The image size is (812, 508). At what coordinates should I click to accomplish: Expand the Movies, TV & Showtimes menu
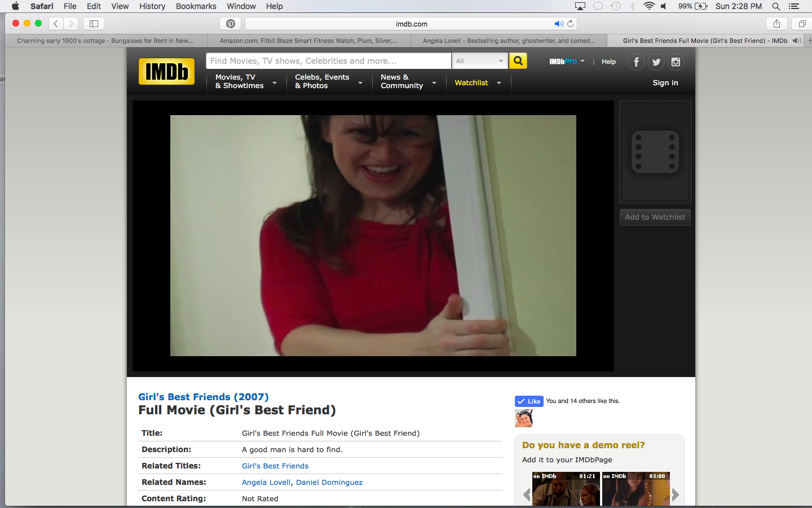coord(246,82)
